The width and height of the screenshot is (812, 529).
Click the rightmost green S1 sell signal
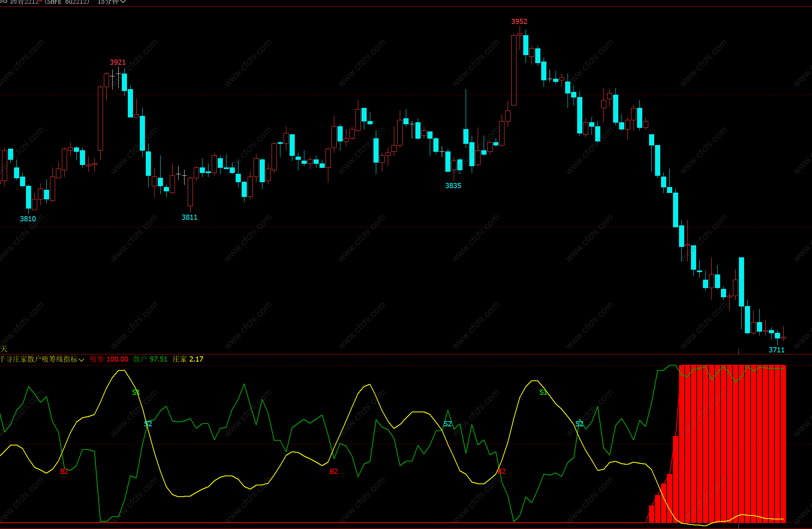543,392
